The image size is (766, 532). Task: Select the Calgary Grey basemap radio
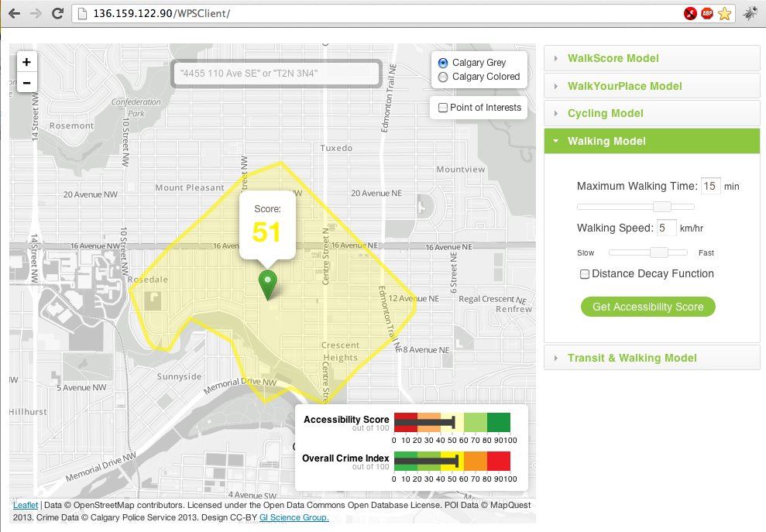point(443,63)
